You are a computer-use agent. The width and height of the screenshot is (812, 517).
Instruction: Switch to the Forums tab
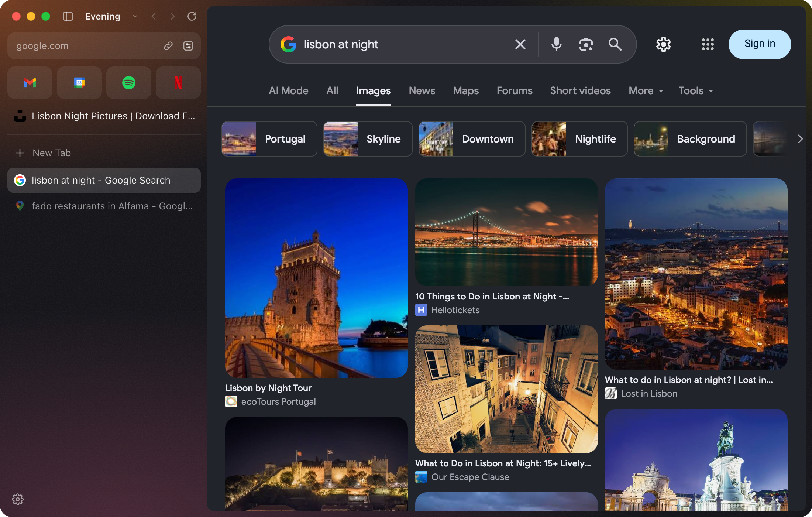515,91
